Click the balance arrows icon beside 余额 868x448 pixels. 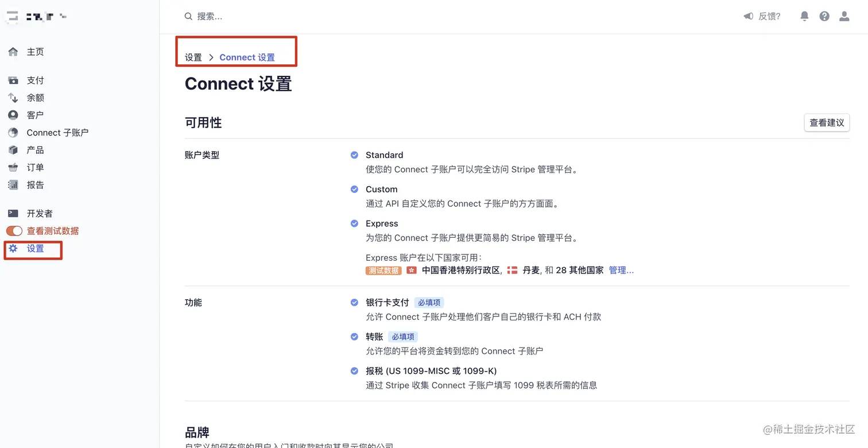(13, 98)
